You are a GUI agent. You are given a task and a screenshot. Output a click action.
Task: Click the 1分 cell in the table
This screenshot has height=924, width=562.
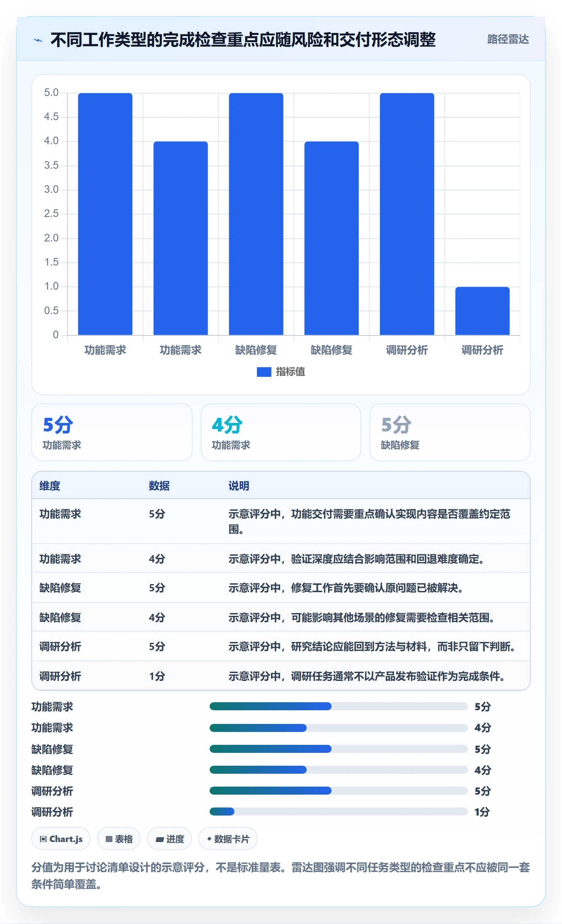tap(157, 676)
